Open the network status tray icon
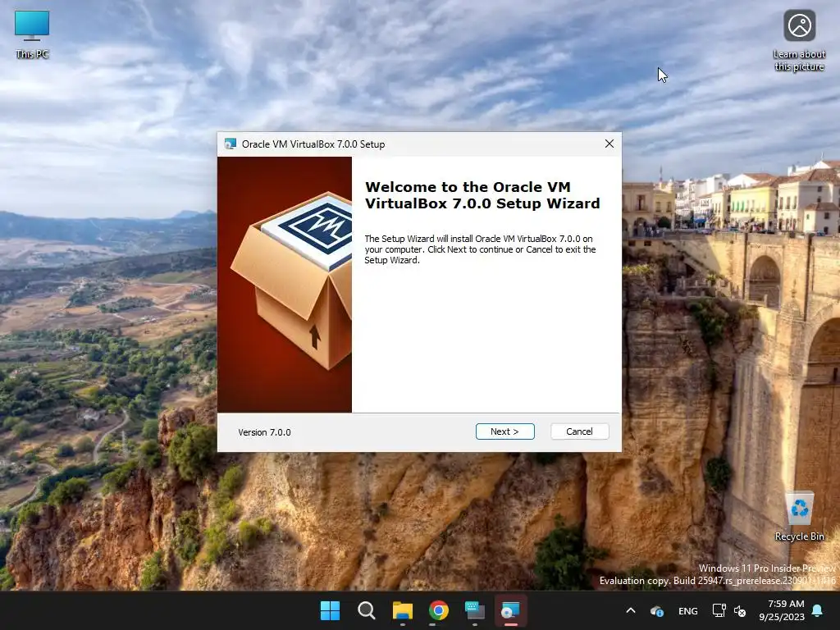The width and height of the screenshot is (840, 630). click(x=719, y=610)
